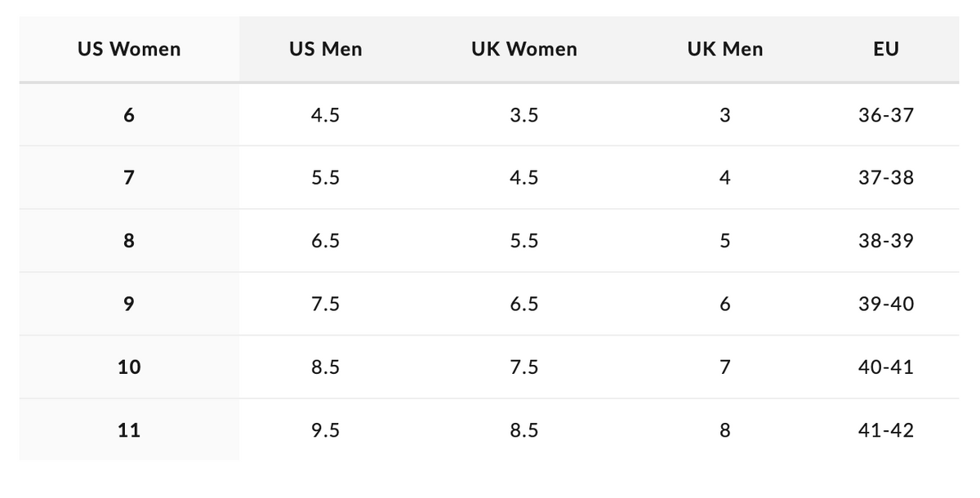Select EU size 41-42 cell

886,430
